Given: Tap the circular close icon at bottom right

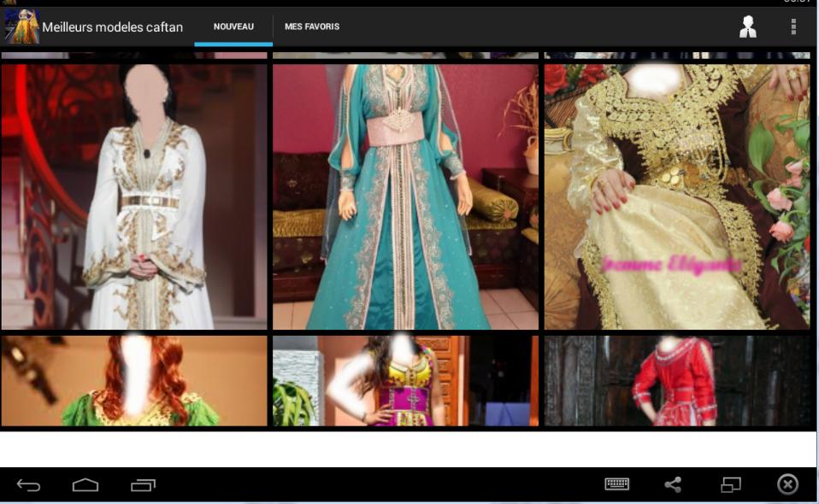Looking at the screenshot, I should pyautogui.click(x=787, y=483).
